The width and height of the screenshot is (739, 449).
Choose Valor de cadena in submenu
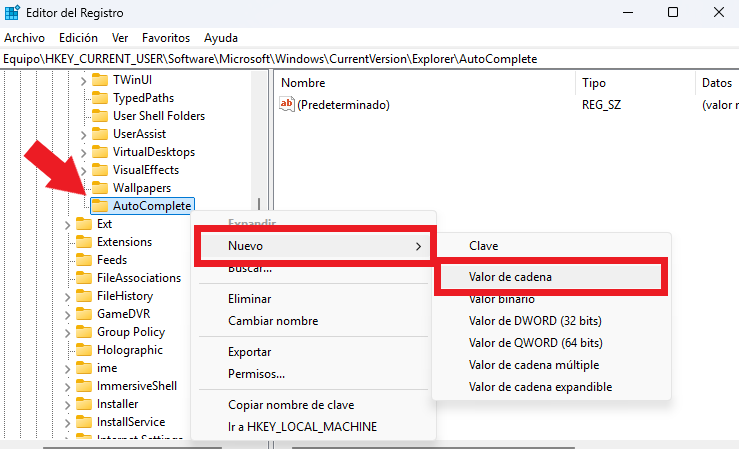tap(551, 277)
